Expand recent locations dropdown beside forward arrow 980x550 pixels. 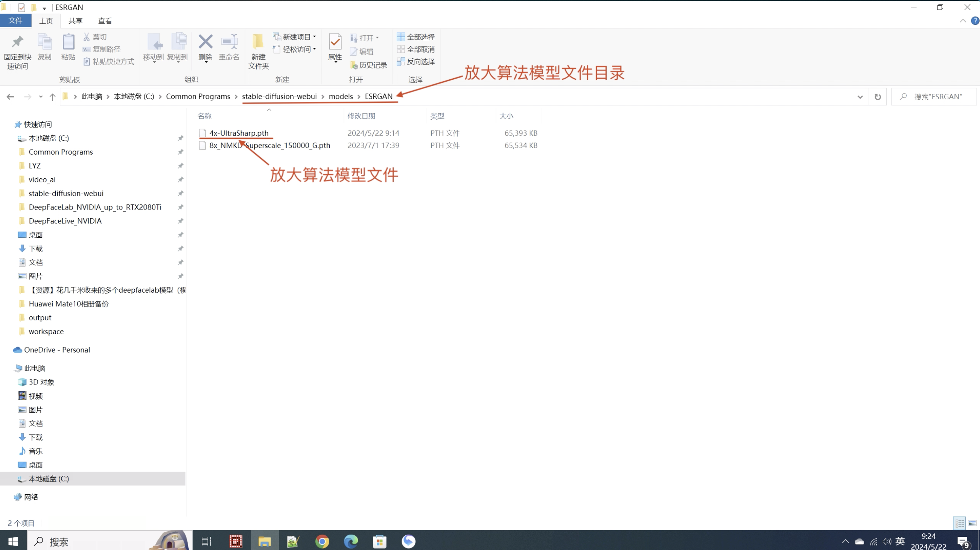41,97
